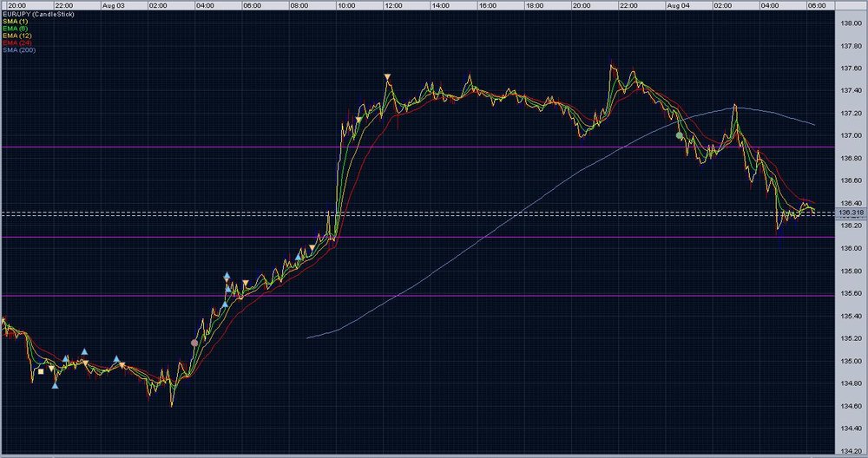Click the 137.20 price axis label
This screenshot has height=458, width=868.
851,113
